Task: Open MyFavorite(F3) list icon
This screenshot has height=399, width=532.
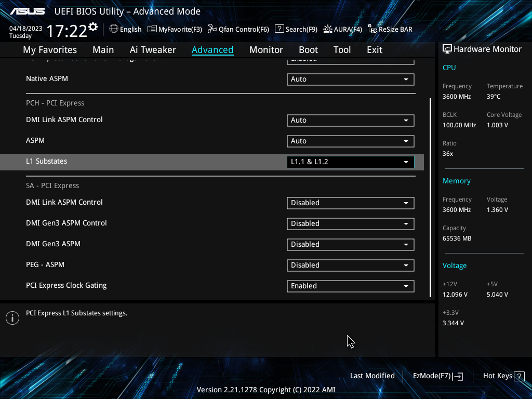Action: [x=152, y=29]
